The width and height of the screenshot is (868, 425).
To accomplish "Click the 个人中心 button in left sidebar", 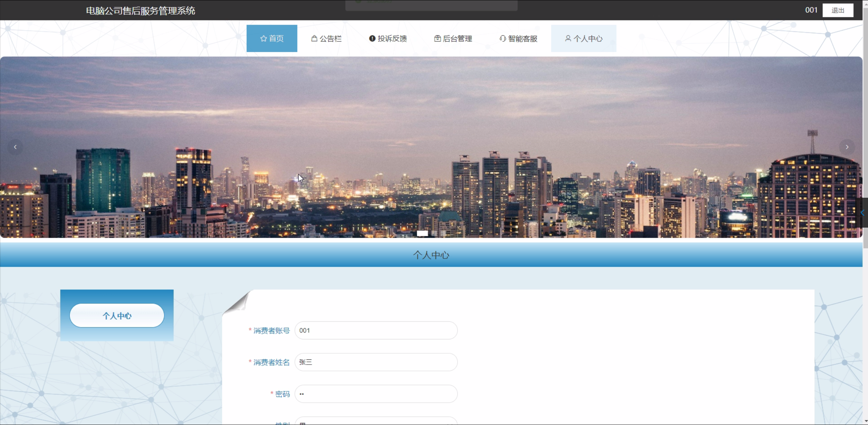I will (117, 316).
